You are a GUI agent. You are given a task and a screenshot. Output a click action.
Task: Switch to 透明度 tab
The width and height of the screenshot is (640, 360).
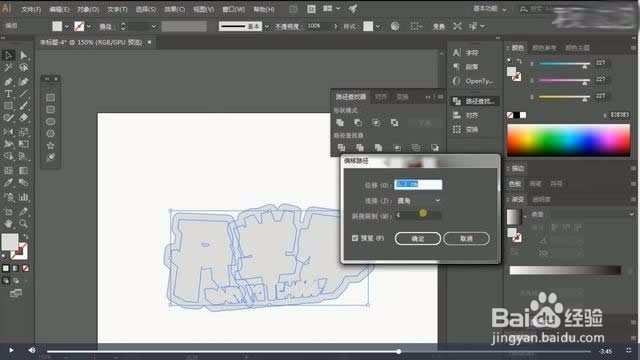pyautogui.click(x=542, y=199)
